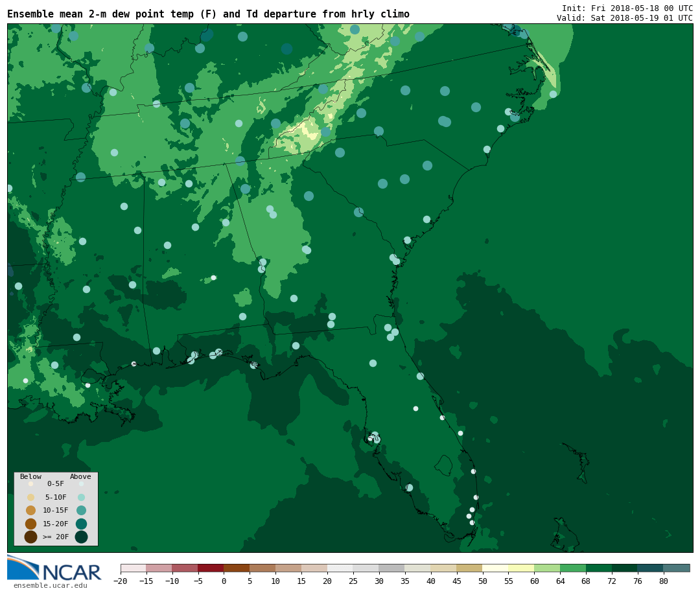The height and width of the screenshot is (593, 700).
Task: Click the '80' colorbar tick label
Action: tap(664, 581)
